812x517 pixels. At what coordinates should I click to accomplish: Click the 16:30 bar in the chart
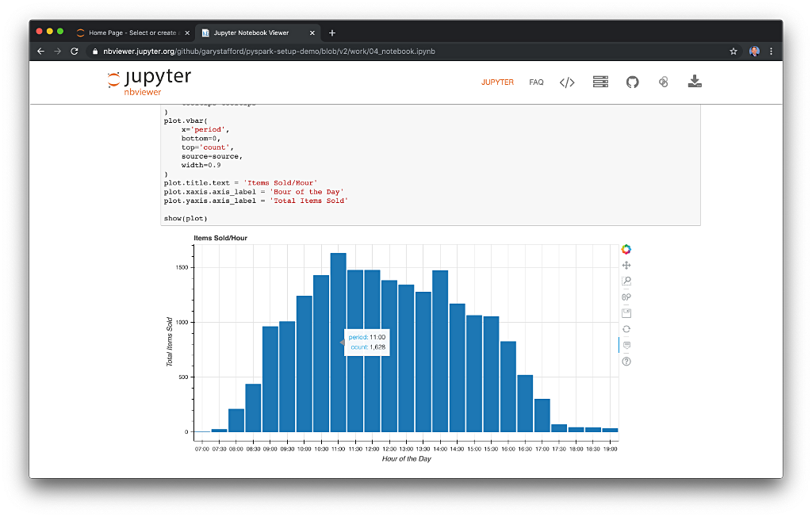(525, 404)
